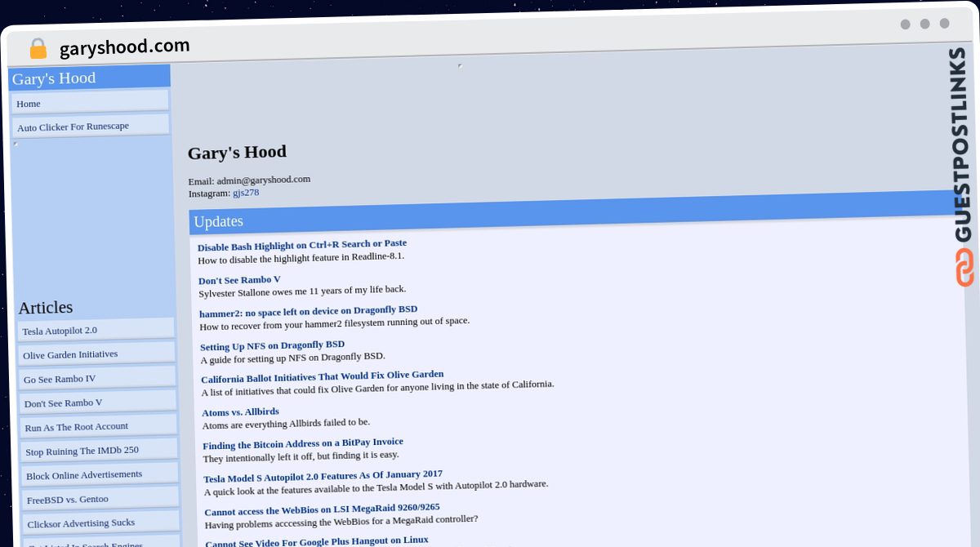This screenshot has width=980, height=547.
Task: Open Cannot access the WebBios on LSI MegaRaid
Action: tap(323, 509)
